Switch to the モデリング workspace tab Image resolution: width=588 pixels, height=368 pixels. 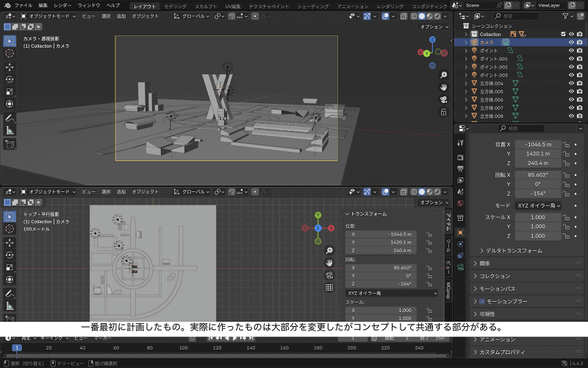point(175,5)
